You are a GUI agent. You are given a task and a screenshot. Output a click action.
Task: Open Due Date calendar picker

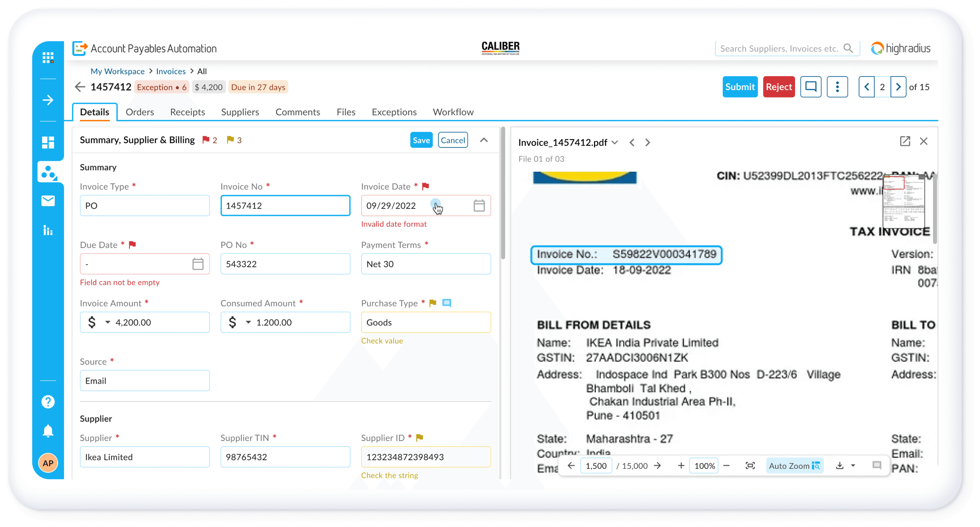click(x=198, y=263)
